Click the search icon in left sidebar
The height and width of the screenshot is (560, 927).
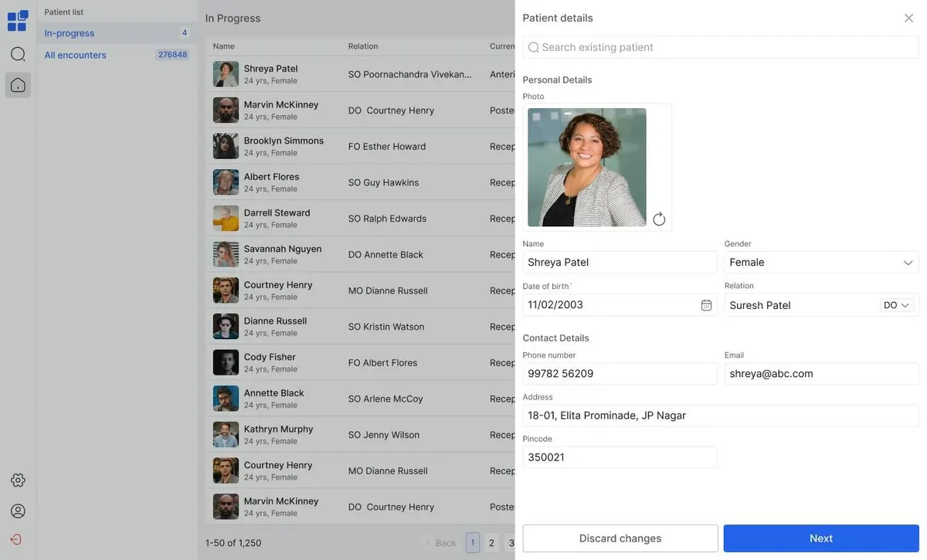click(18, 54)
